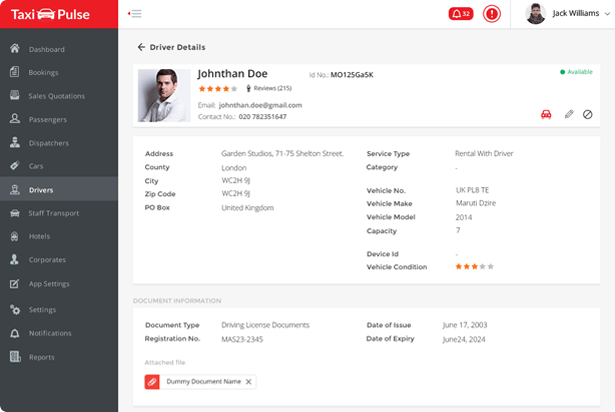Screen dimensions: 615x412
Task: Click the Available status label
Action: (580, 72)
